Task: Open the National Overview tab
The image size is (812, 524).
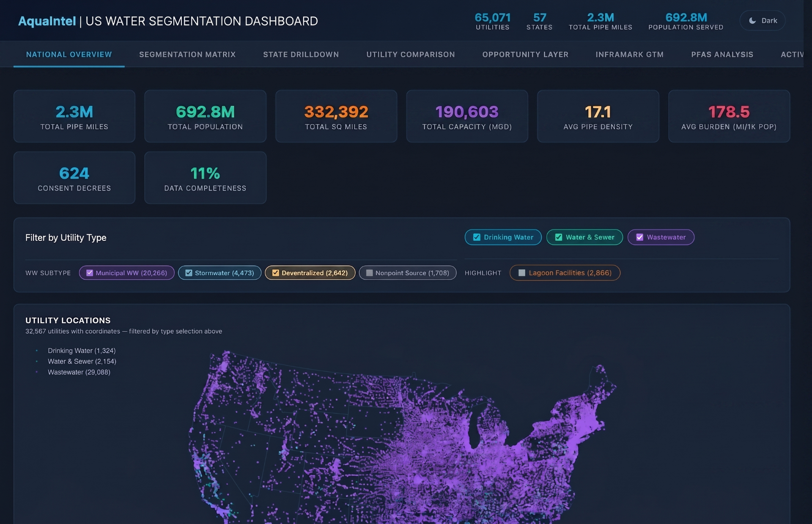Action: pos(69,55)
